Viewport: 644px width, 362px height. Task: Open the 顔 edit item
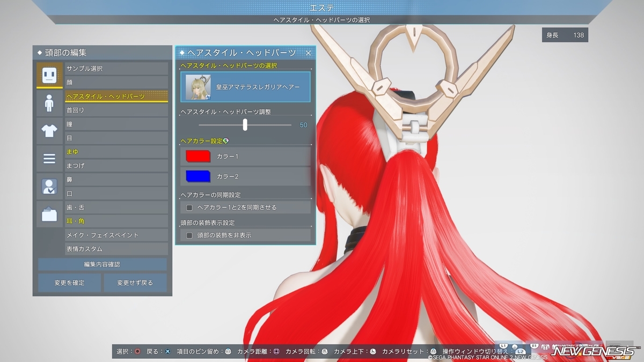click(x=116, y=82)
